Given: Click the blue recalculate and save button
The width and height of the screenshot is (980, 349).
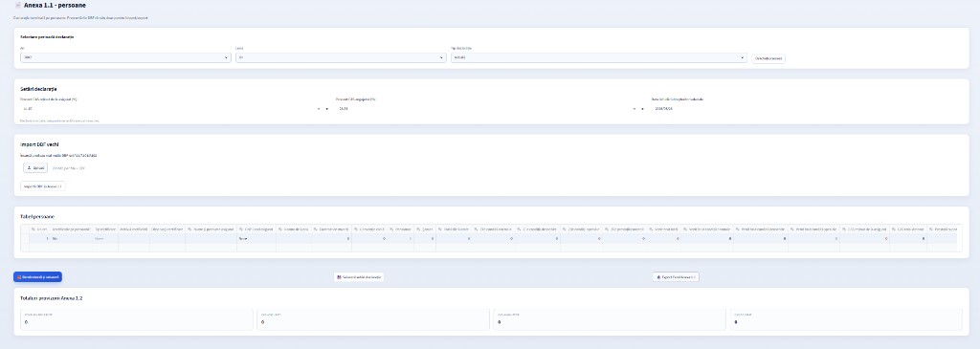Looking at the screenshot, I should 37,276.
